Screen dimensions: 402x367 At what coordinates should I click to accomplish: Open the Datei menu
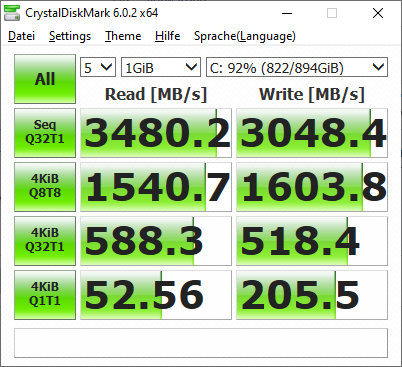point(21,36)
